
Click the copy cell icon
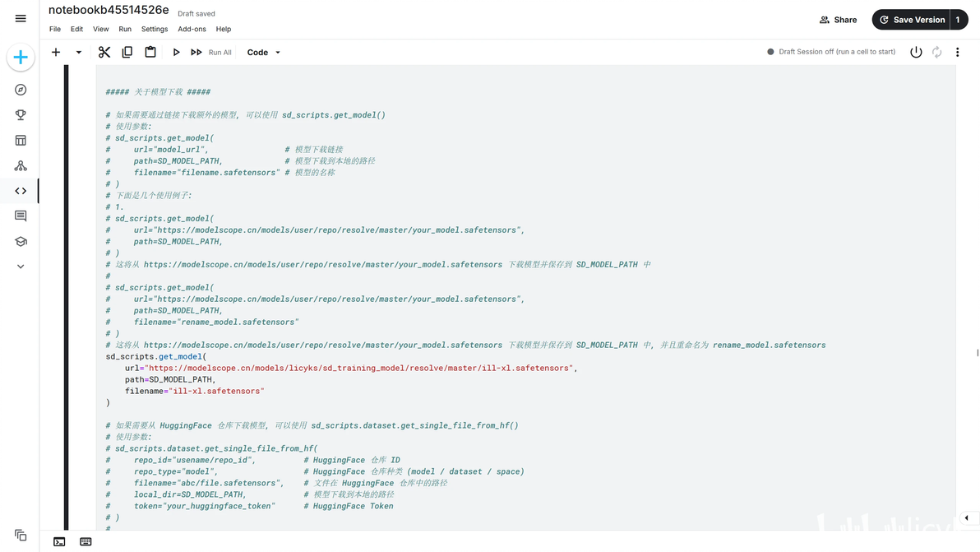click(127, 52)
